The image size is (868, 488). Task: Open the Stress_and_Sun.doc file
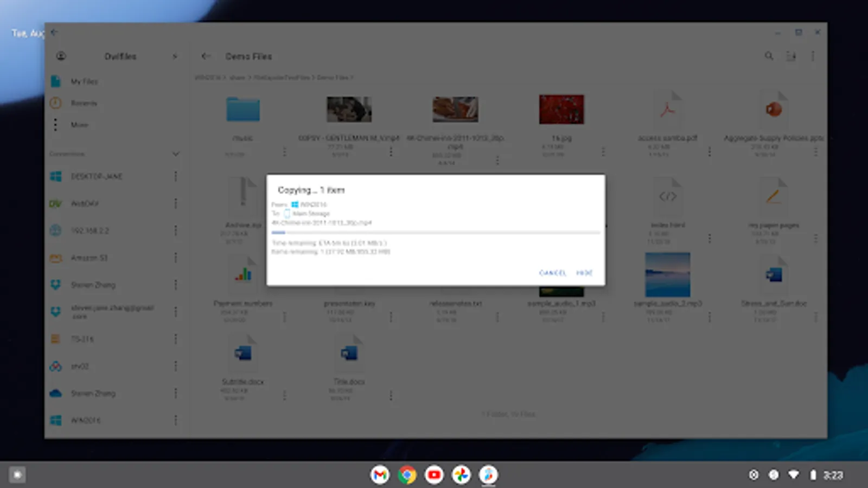[x=774, y=275]
